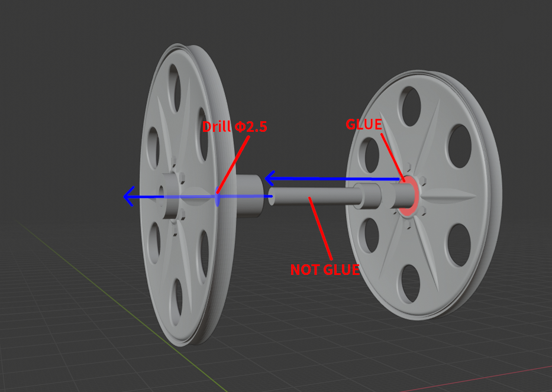Click the red leader line from NOT GLUE
This screenshot has width=552, height=392.
pyautogui.click(x=321, y=228)
